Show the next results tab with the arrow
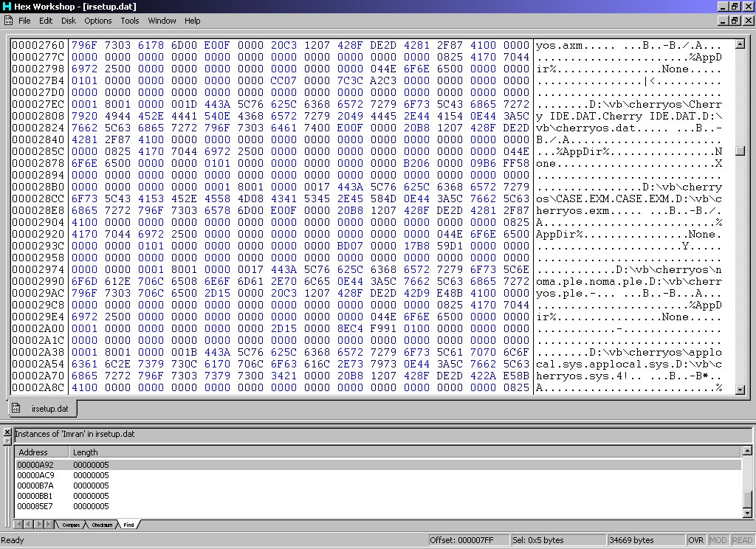This screenshot has width=756, height=549. coord(38,525)
